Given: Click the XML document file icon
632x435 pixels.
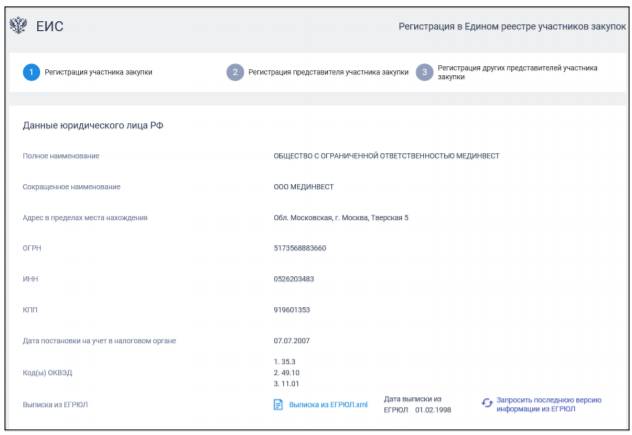Looking at the screenshot, I should click(278, 405).
